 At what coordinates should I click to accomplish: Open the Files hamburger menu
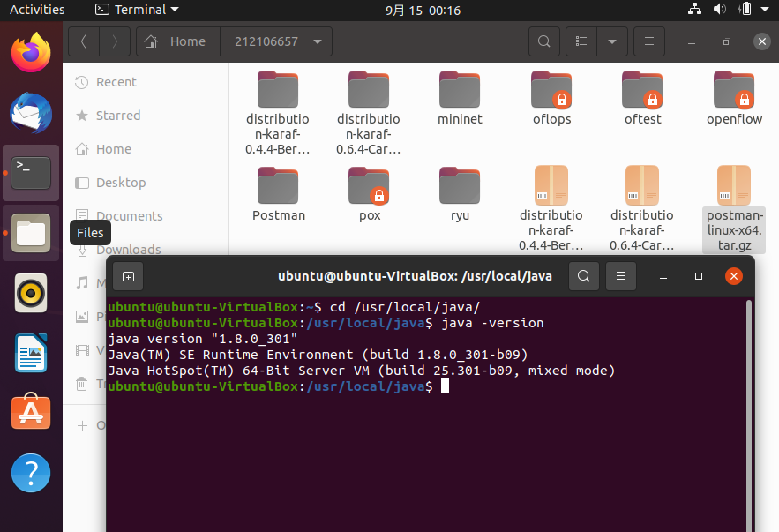click(648, 41)
